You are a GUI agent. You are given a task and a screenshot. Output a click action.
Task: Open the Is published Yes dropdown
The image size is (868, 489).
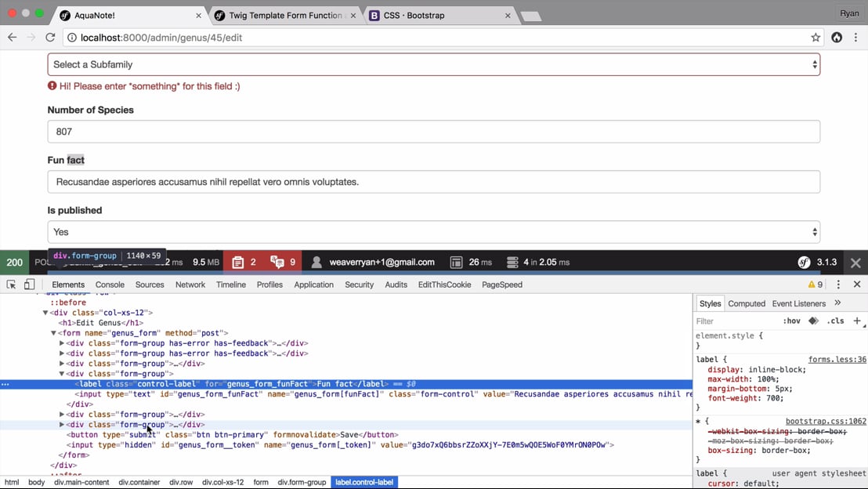433,232
